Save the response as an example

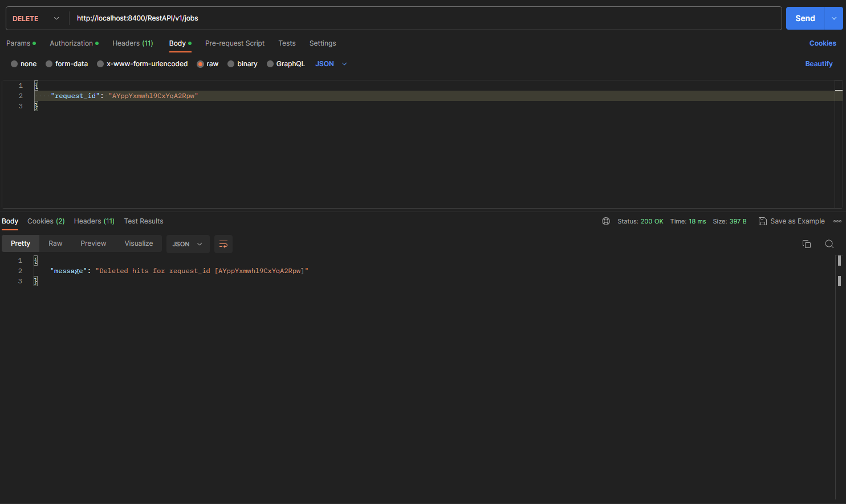coord(792,221)
